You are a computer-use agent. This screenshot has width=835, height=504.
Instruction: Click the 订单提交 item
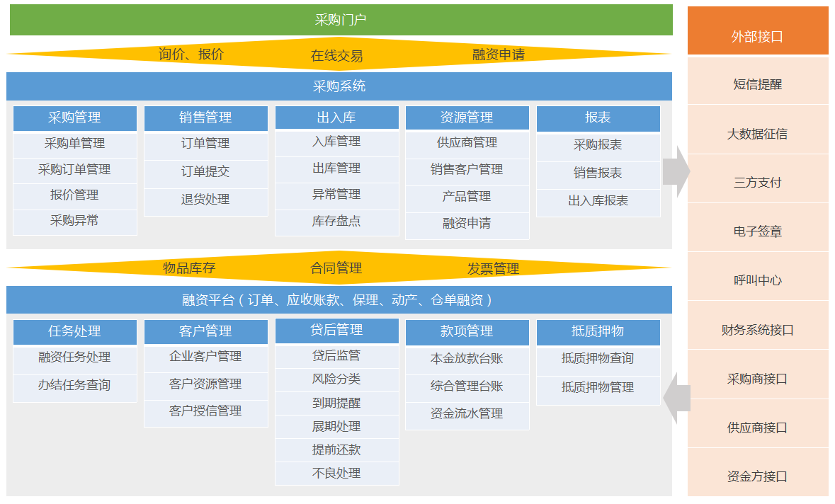(205, 172)
